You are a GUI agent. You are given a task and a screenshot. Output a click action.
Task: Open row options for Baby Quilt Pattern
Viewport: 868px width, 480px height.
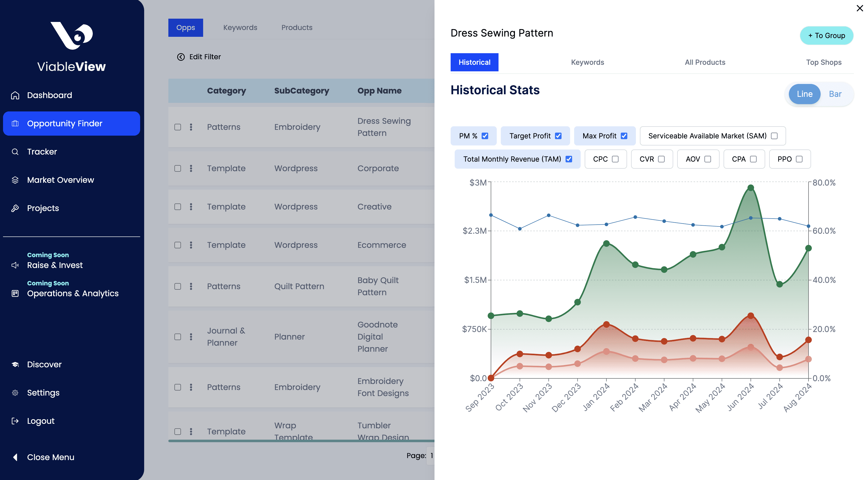pos(191,286)
